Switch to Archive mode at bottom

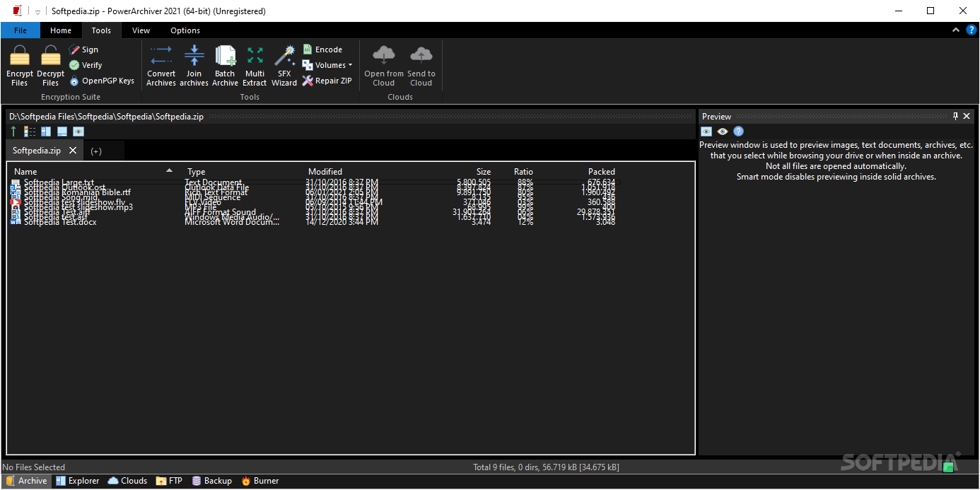click(x=26, y=481)
